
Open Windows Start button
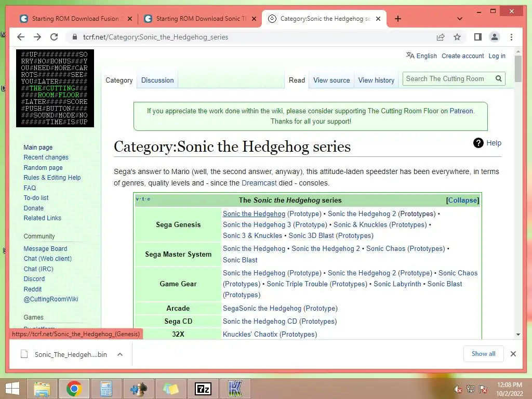[12, 389]
